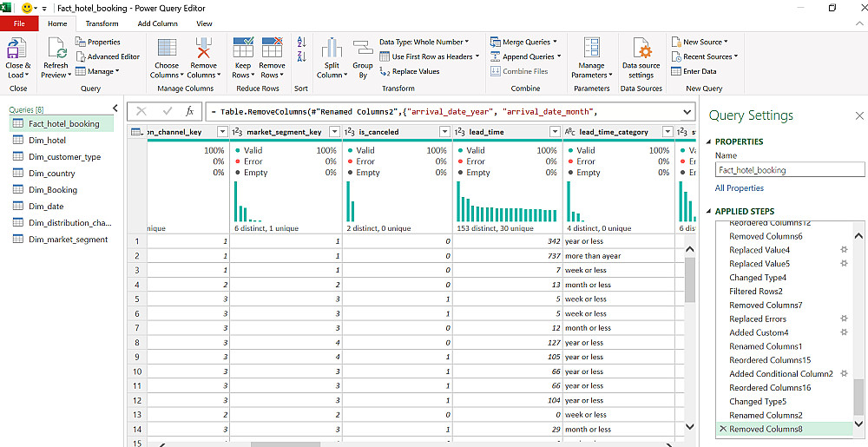The image size is (868, 447).
Task: Sort ascending with the A-Z icon
Action: pyautogui.click(x=301, y=42)
